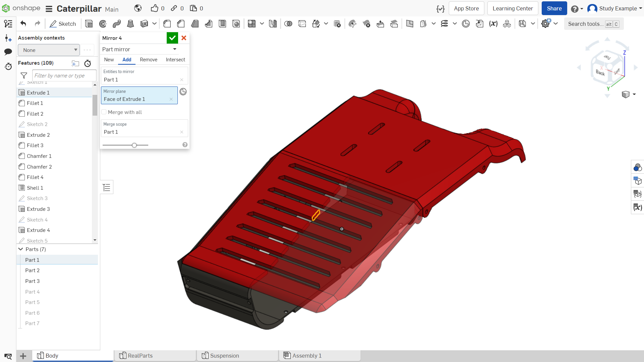Click the Boolean tool icon
Viewport: 644px width, 362px height.
288,24
